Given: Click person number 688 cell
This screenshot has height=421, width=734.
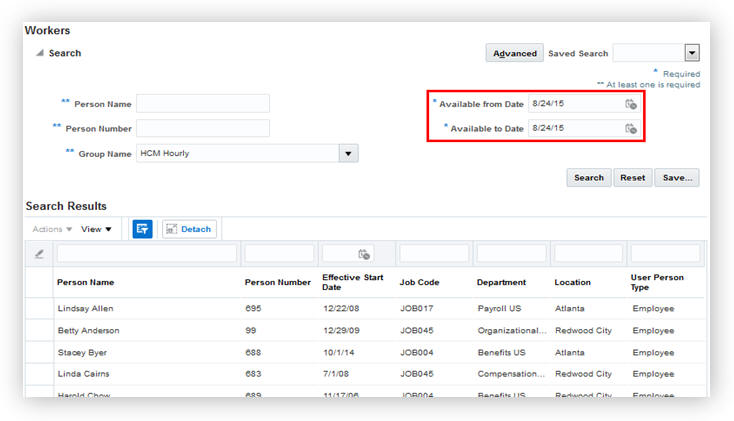Looking at the screenshot, I should [253, 353].
